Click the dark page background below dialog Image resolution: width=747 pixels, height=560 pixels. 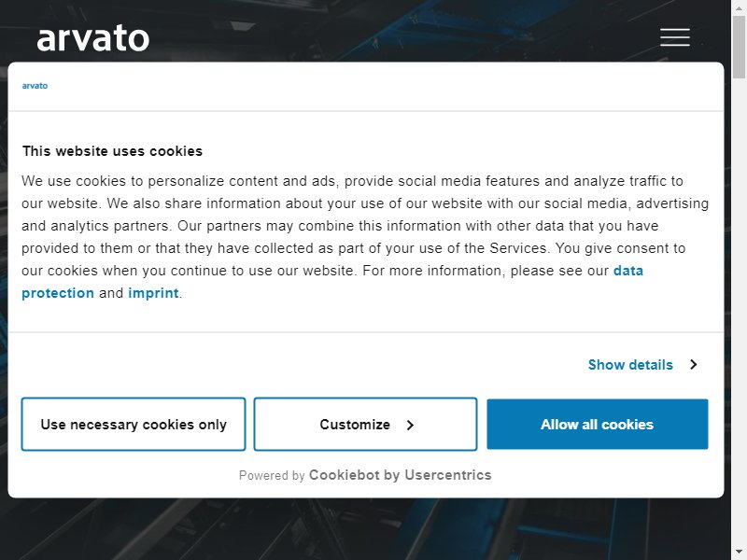(365, 529)
